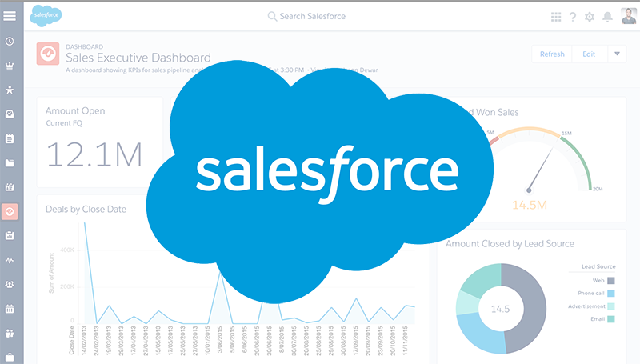Click the clock icon in the sidebar
This screenshot has width=640, height=364.
pyautogui.click(x=10, y=42)
